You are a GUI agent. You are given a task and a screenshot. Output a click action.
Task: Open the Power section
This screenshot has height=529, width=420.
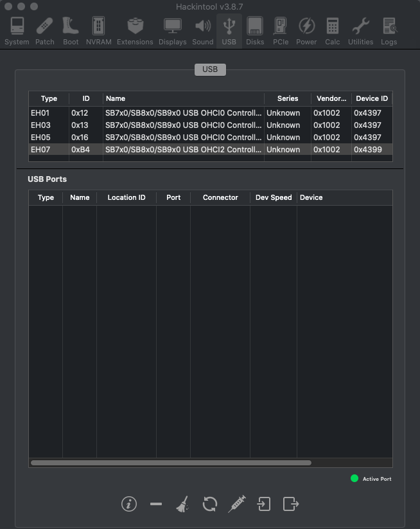point(306,31)
